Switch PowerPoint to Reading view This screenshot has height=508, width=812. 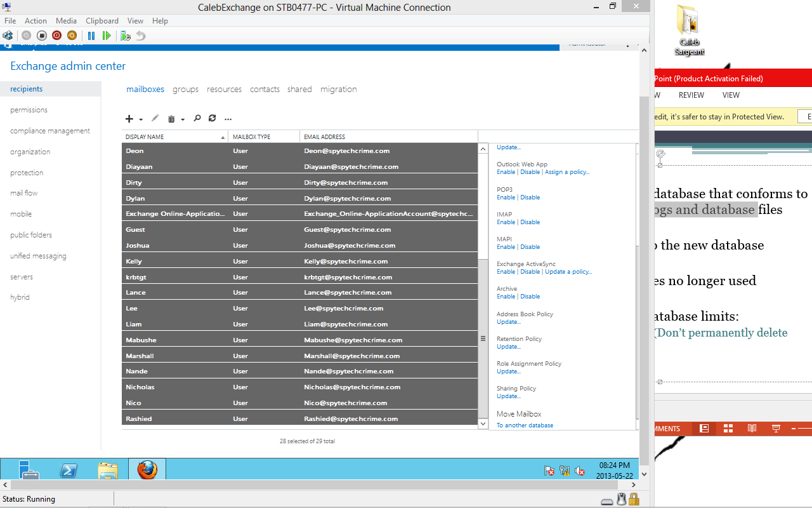click(752, 429)
